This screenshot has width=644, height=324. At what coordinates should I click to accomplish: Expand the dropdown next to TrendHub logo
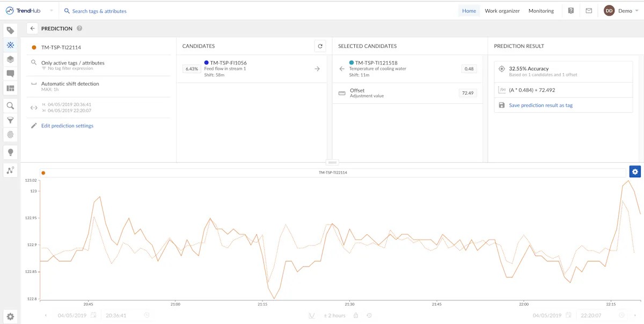[52, 11]
